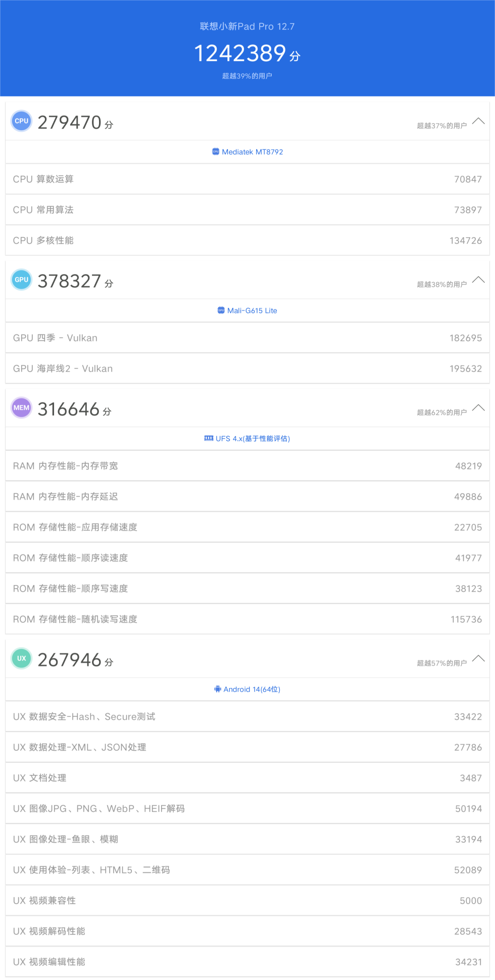This screenshot has height=980, width=495.
Task: Select the UX 数据安全-Hash、Secure测试 row
Action: tap(247, 716)
